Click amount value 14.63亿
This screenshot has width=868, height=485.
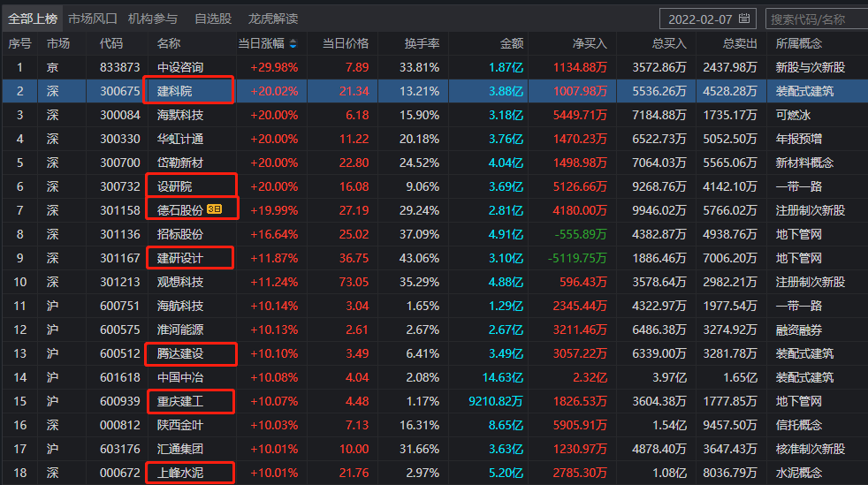[503, 377]
